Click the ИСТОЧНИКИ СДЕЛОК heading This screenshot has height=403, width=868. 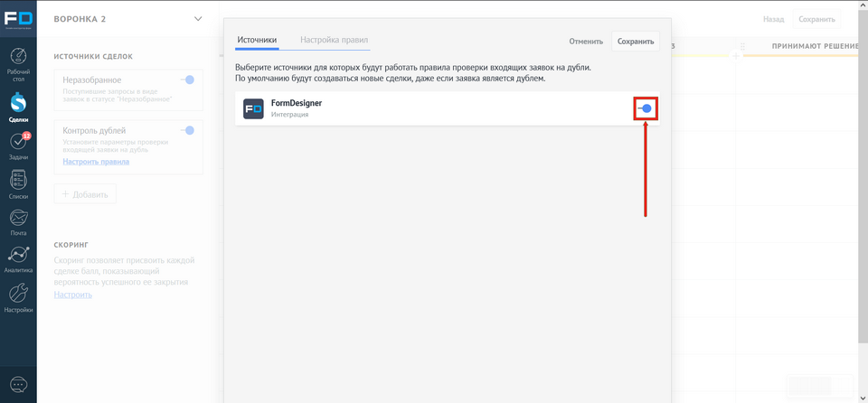93,56
